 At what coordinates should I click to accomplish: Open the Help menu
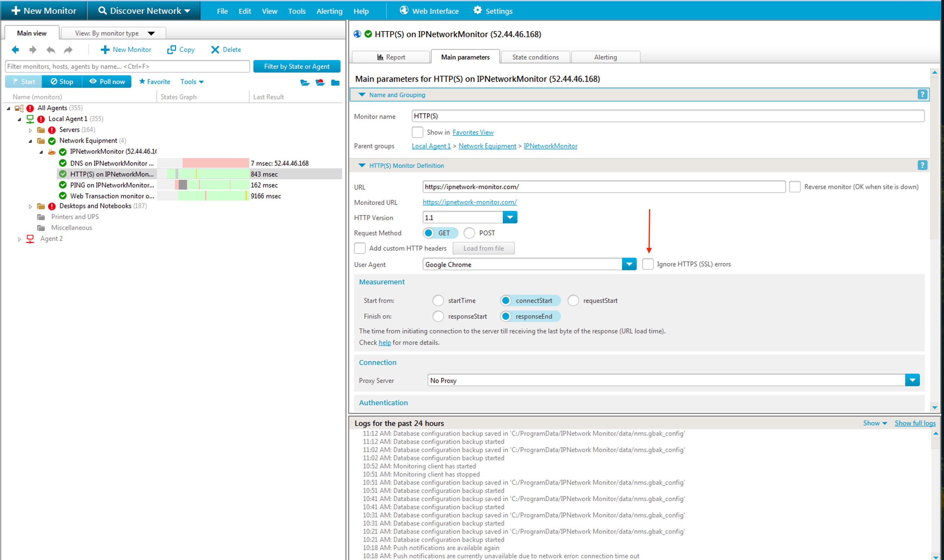coord(361,11)
